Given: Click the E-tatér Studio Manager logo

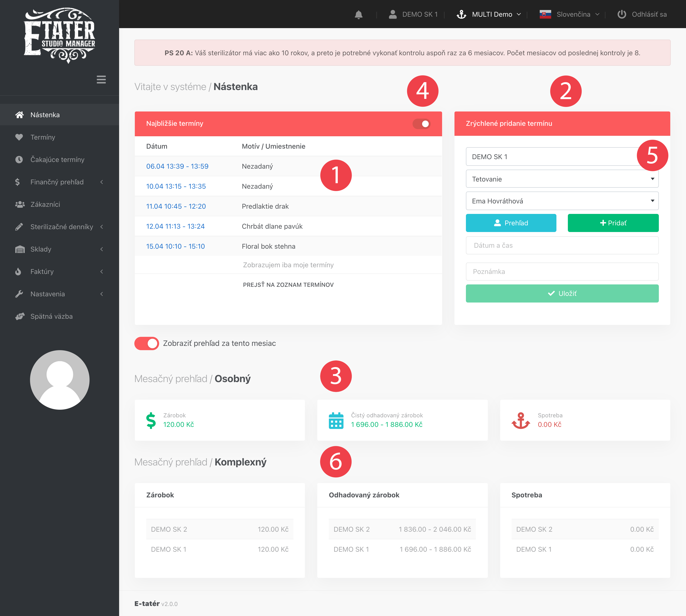Looking at the screenshot, I should coord(60,35).
